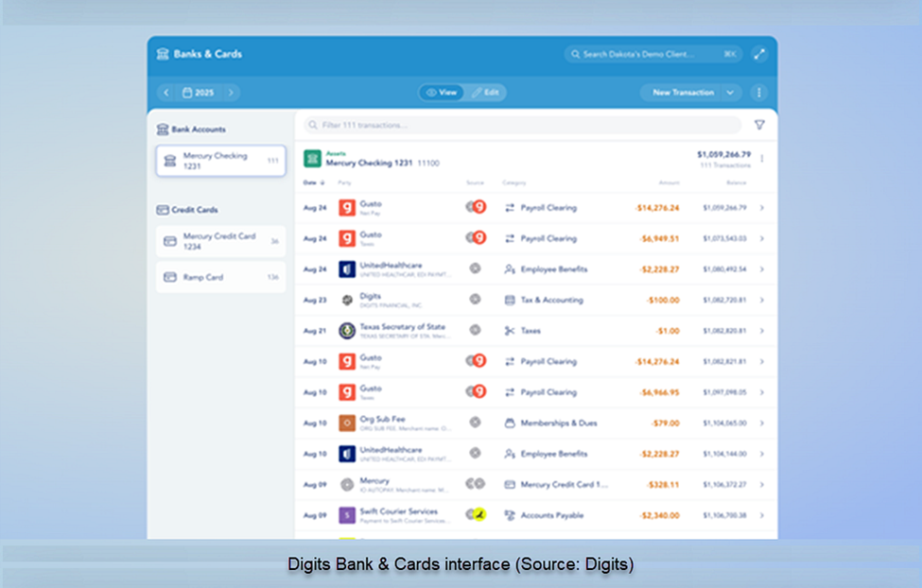Open account options menu beside $1,059,266.79
The height and width of the screenshot is (588, 922).
tap(762, 159)
